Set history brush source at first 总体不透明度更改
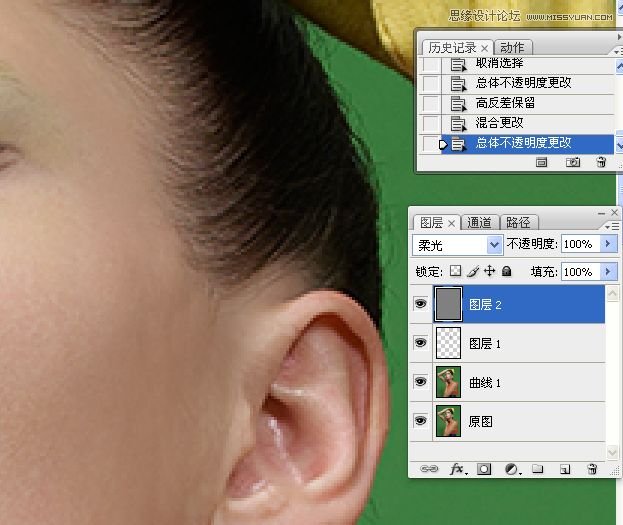Image resolution: width=623 pixels, height=525 pixels. click(431, 83)
